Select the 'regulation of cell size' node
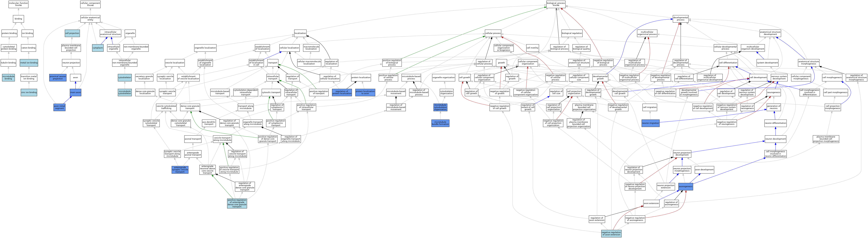The image size is (868, 238). (x=556, y=92)
